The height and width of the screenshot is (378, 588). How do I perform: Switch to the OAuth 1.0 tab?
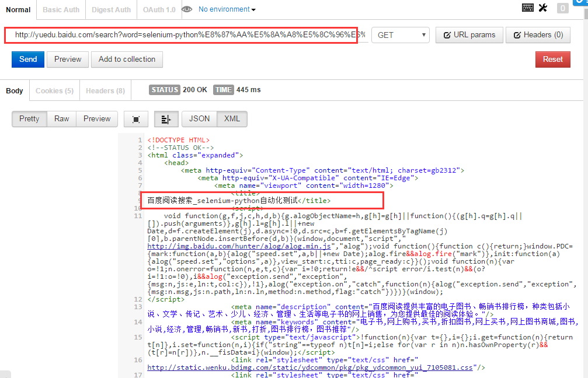pyautogui.click(x=159, y=10)
